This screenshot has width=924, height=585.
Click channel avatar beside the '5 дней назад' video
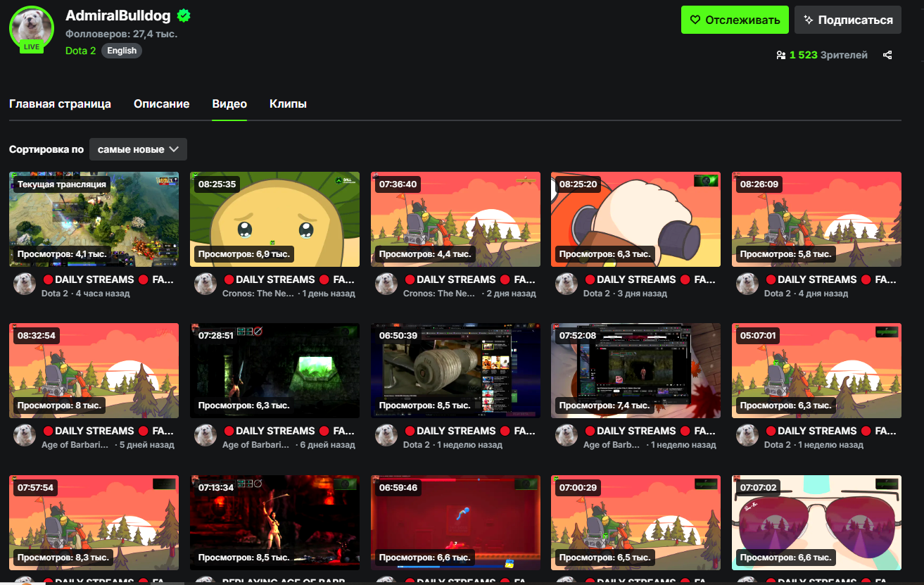(x=25, y=435)
